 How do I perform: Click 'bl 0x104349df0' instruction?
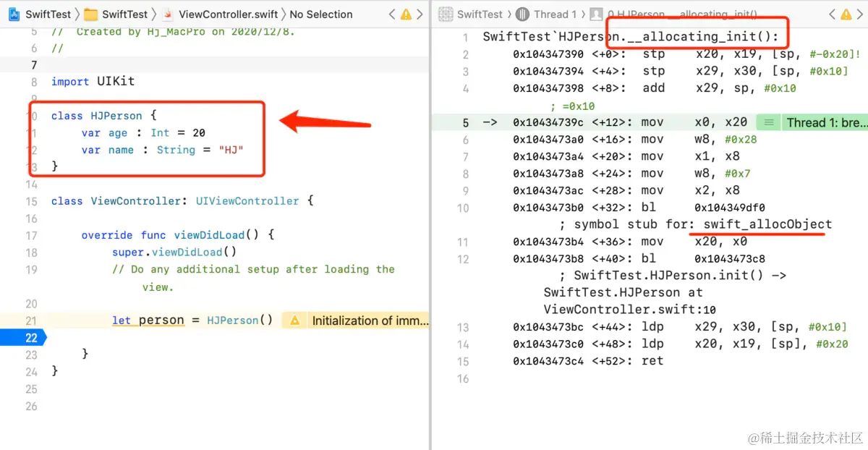point(704,208)
